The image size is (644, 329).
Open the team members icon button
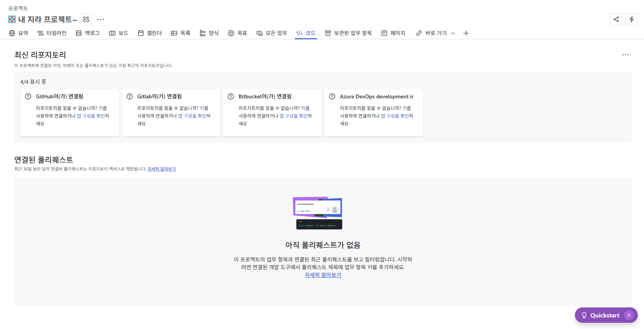(86, 19)
